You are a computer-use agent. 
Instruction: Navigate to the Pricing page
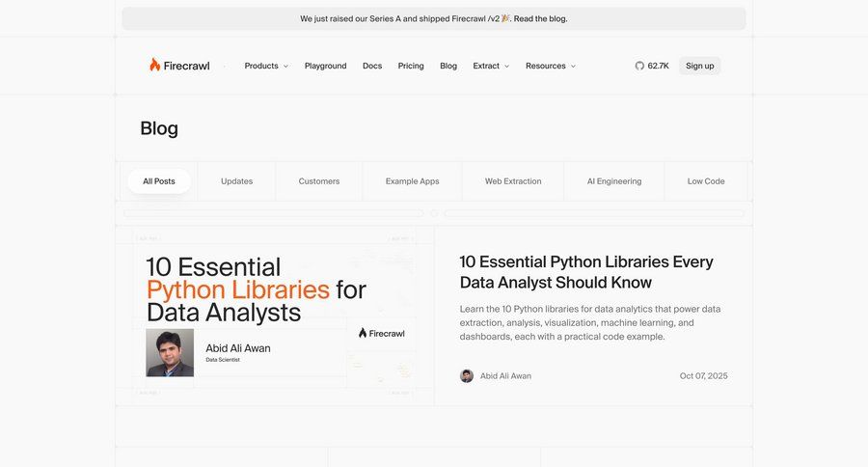[x=411, y=66]
